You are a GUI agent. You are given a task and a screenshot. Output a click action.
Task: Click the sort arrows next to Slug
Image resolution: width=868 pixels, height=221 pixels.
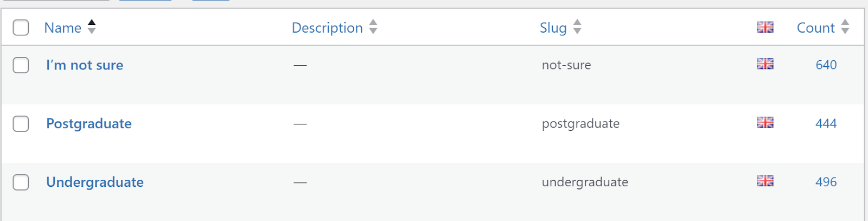[577, 27]
